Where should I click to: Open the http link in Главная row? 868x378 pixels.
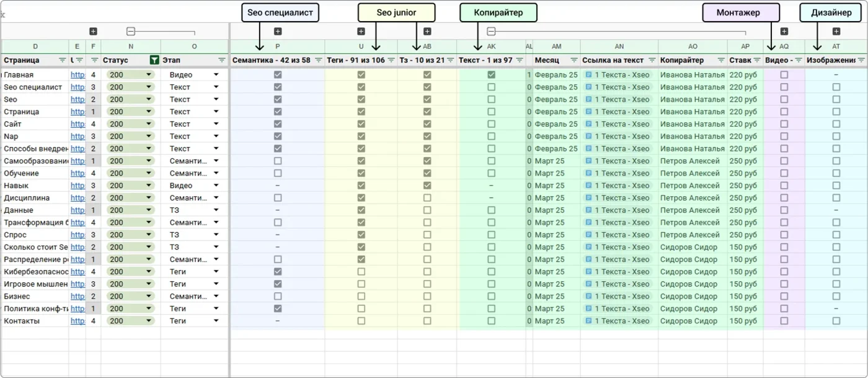[x=77, y=74]
